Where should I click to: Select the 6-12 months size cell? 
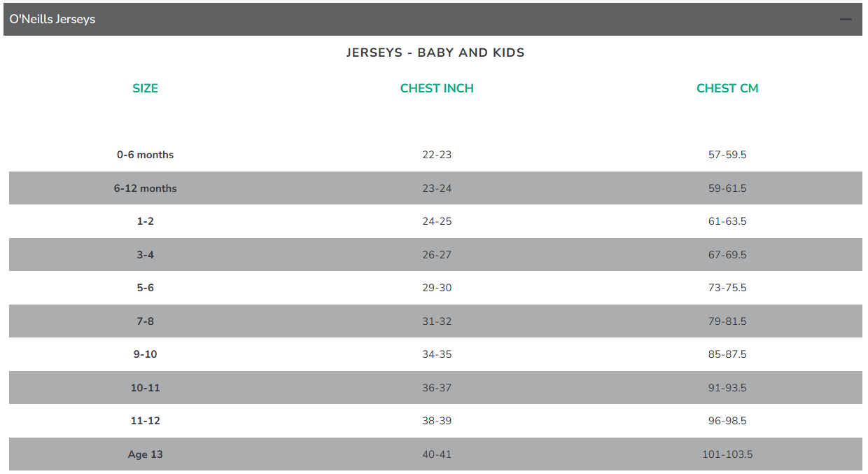[146, 188]
